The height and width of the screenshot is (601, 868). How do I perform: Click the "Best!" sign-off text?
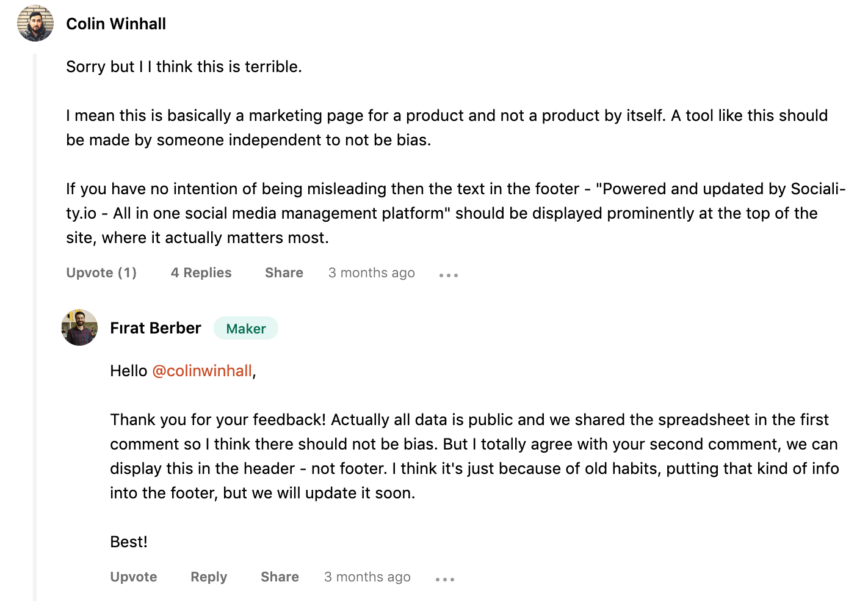tap(129, 542)
